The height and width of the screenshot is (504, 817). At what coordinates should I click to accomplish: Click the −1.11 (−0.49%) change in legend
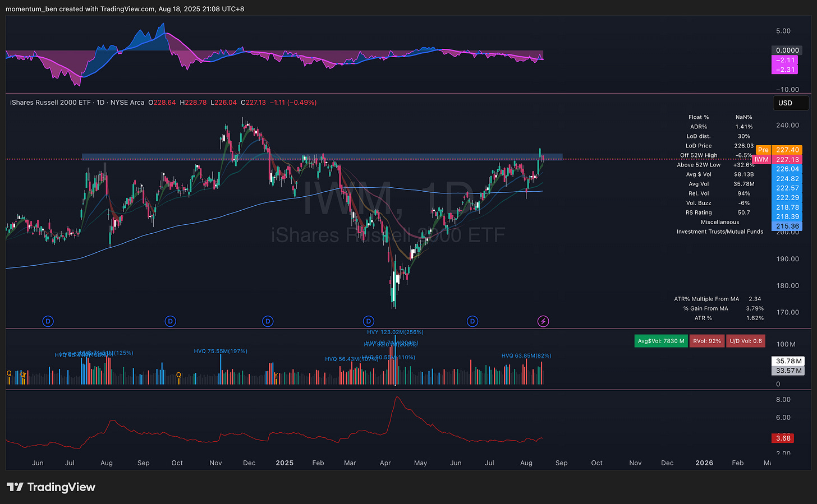coord(293,103)
